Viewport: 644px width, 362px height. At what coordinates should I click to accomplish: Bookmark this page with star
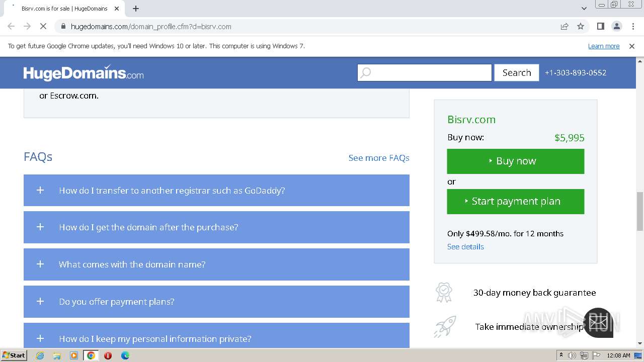[x=581, y=26]
